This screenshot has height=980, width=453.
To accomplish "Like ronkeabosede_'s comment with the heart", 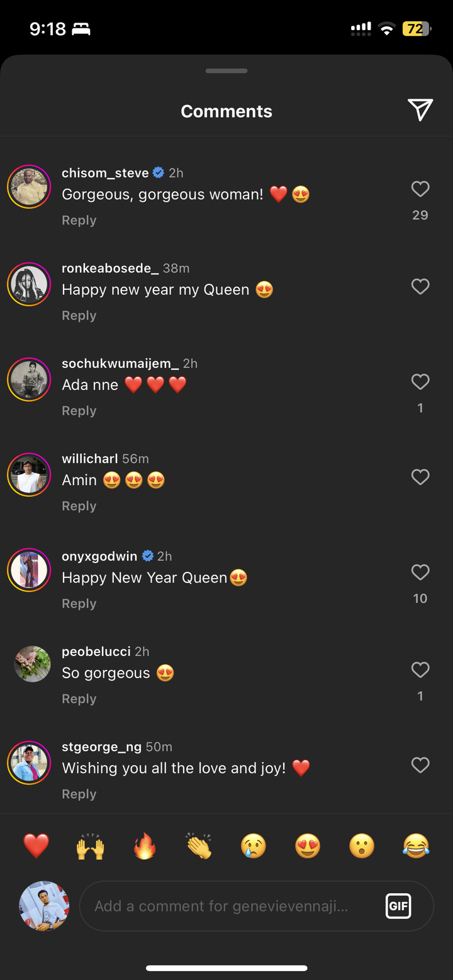I will click(x=420, y=287).
